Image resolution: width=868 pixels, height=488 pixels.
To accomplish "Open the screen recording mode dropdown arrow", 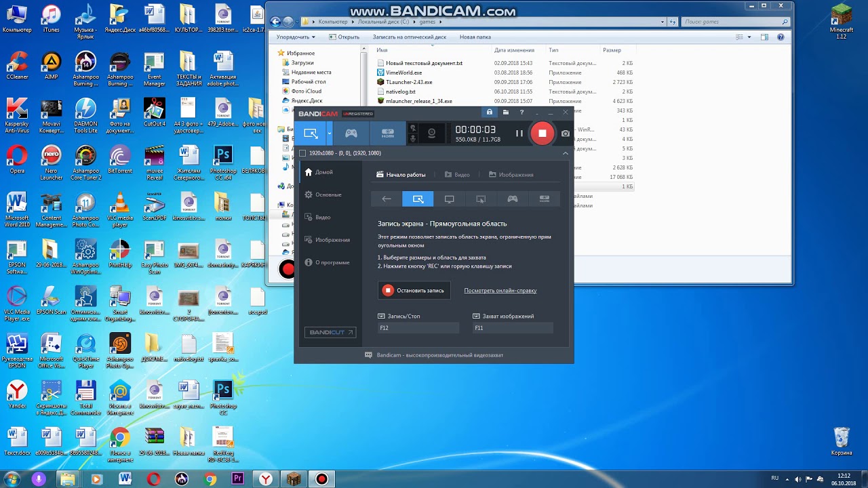I will pos(330,134).
